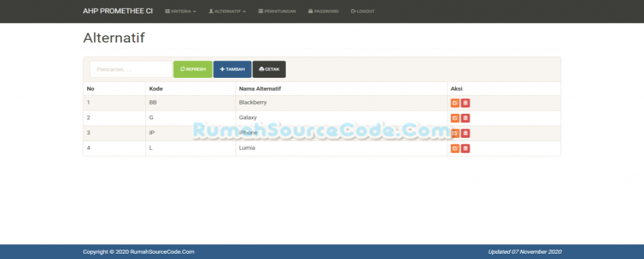Edit the Blackberry row

pos(455,103)
